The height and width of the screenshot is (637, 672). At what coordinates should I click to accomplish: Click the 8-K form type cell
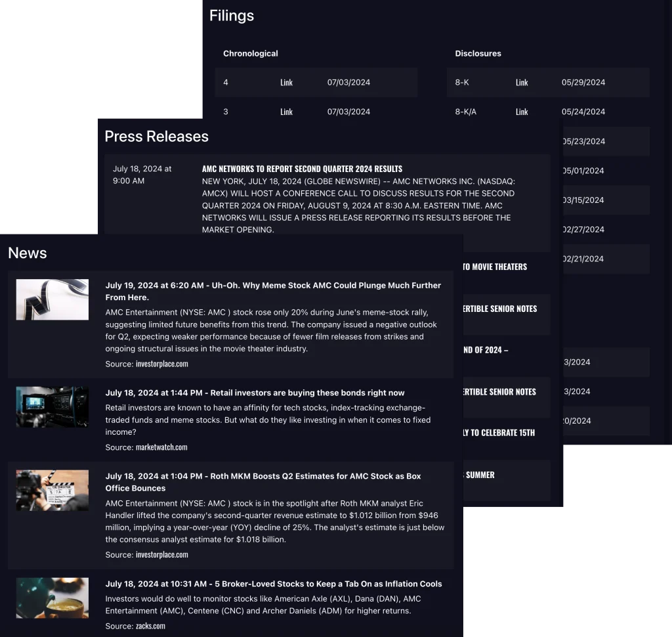462,82
